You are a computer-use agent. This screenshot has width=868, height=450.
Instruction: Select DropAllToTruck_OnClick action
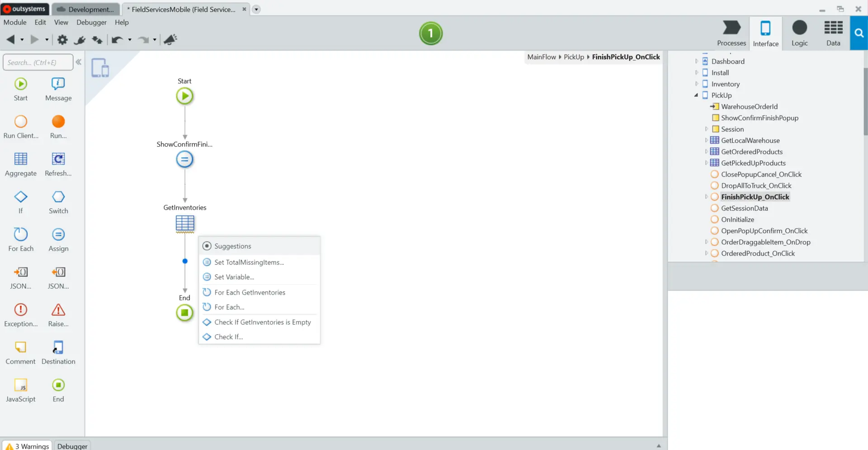[x=756, y=186]
